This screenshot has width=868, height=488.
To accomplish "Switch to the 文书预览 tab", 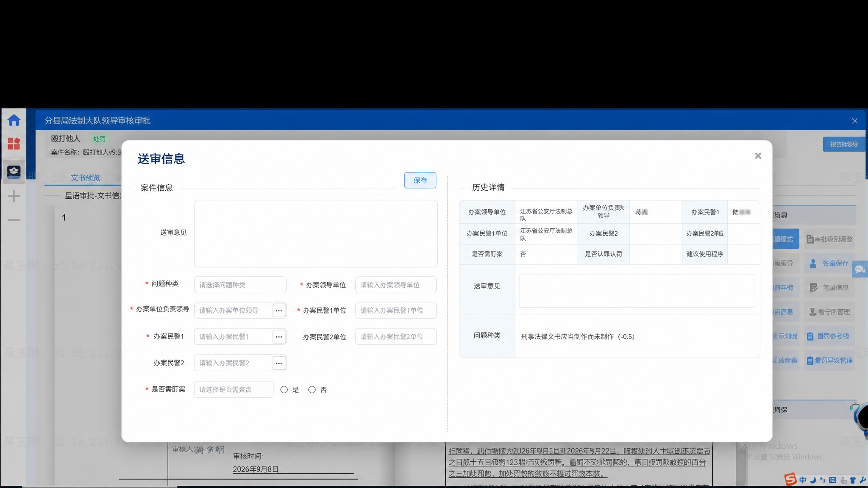I will pos(85,177).
